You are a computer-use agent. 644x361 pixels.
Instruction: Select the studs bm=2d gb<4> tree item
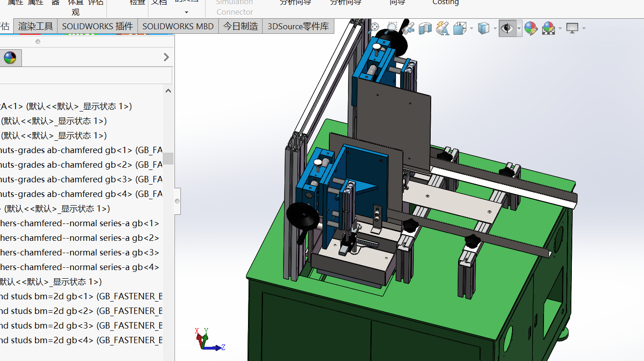point(81,340)
